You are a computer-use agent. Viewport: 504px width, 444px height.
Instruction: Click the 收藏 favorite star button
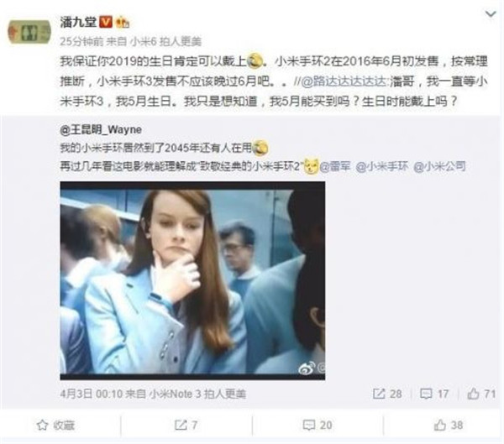55,425
